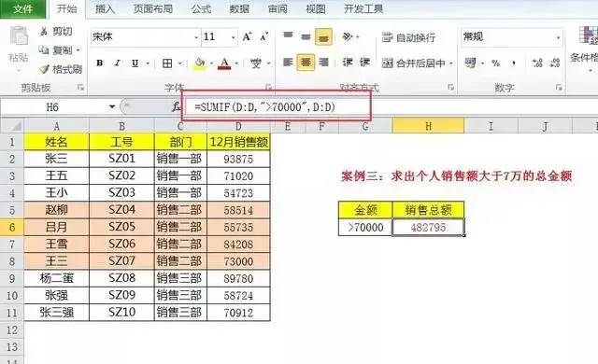598x364 pixels.
Task: Click the percent style icon
Action: [495, 63]
